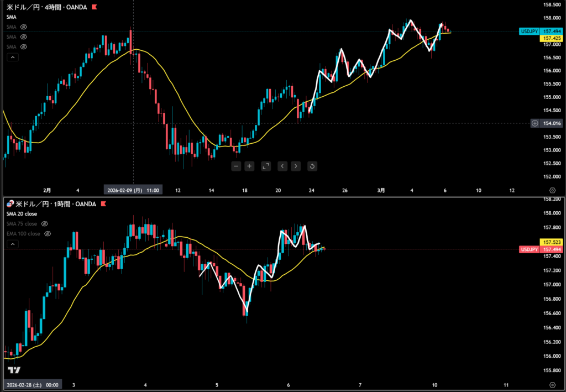The image size is (566, 392).
Task: Reset the upper chart view
Action: pyautogui.click(x=312, y=166)
